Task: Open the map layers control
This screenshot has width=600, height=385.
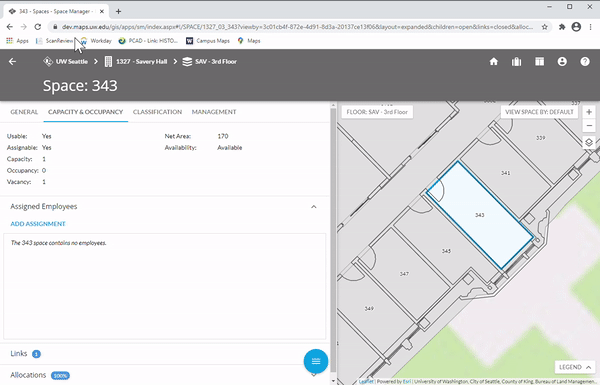Action: [589, 142]
